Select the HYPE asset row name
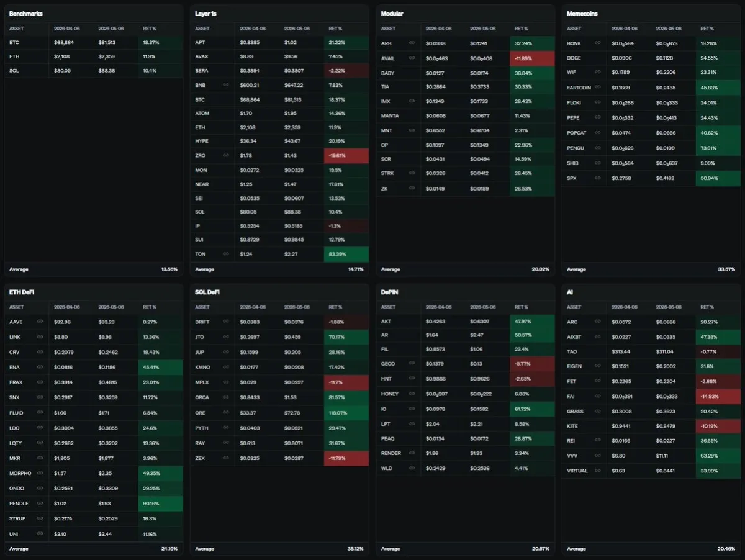Viewport: 745px width, 560px height. (x=202, y=141)
